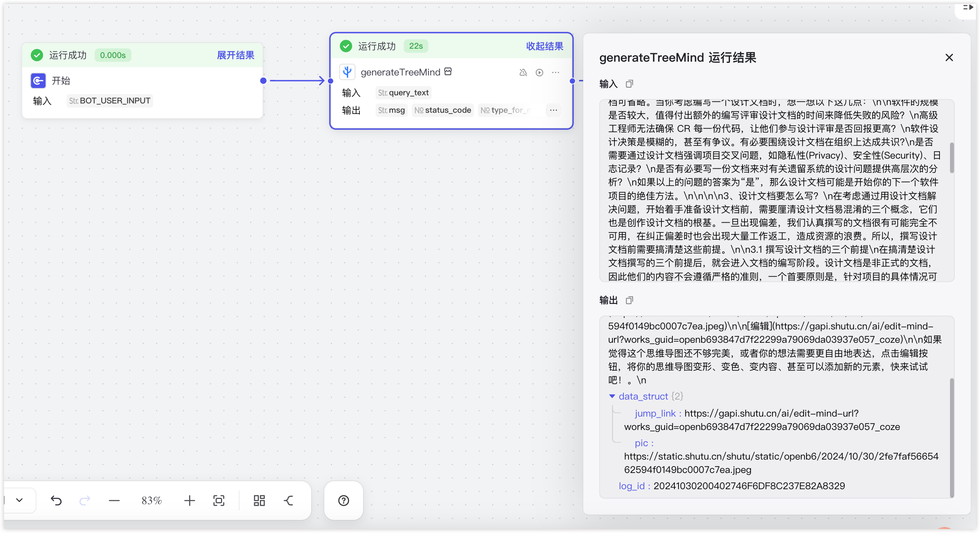Click 收起结果 on generateTreeMind node
980x533 pixels.
click(x=544, y=46)
